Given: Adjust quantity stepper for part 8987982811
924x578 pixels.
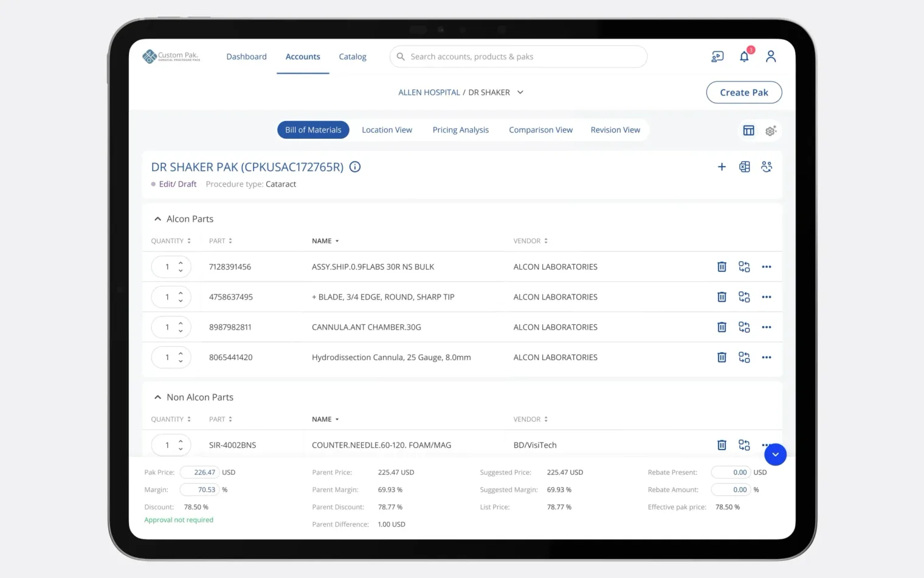Looking at the screenshot, I should 181,327.
